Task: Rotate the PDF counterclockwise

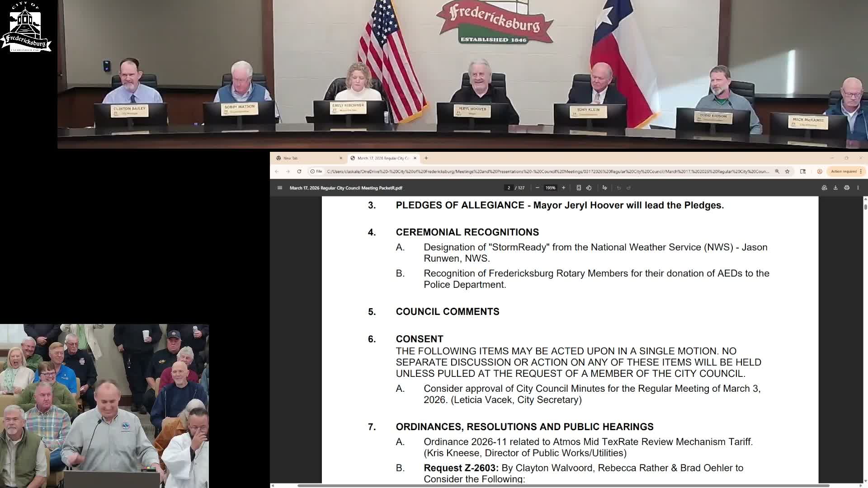Action: coord(589,188)
